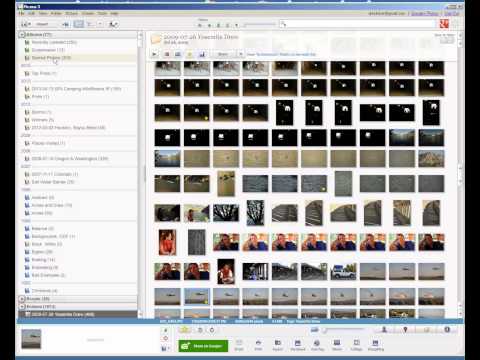Screen dimensions: 480x360
Task: Create photo collage from folder header
Action: (x=167, y=54)
